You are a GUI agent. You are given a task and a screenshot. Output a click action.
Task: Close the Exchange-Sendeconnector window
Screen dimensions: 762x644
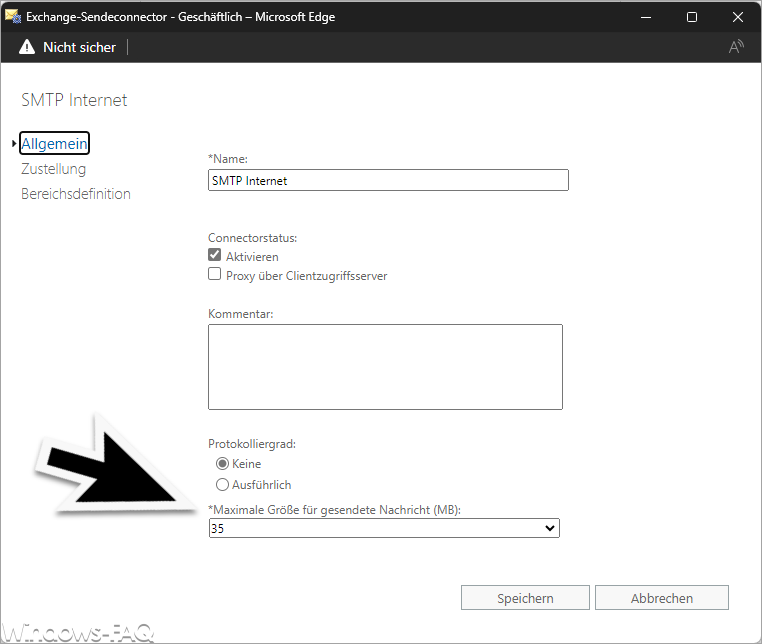pyautogui.click(x=738, y=17)
